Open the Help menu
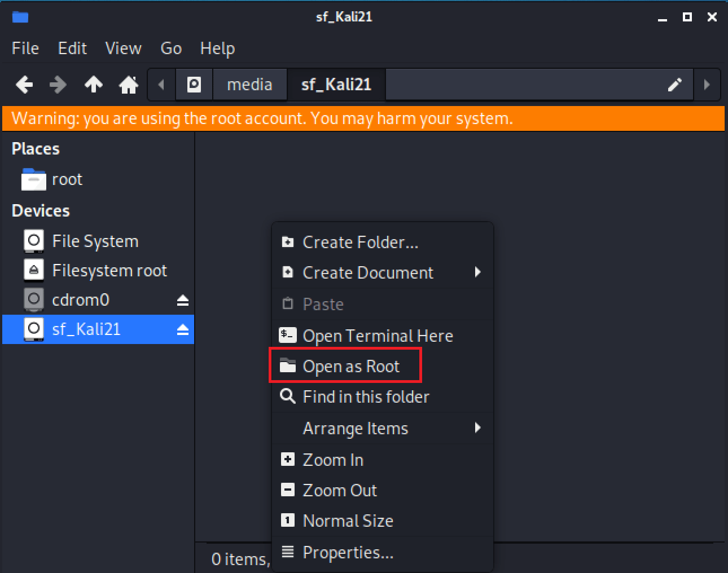 coord(217,49)
